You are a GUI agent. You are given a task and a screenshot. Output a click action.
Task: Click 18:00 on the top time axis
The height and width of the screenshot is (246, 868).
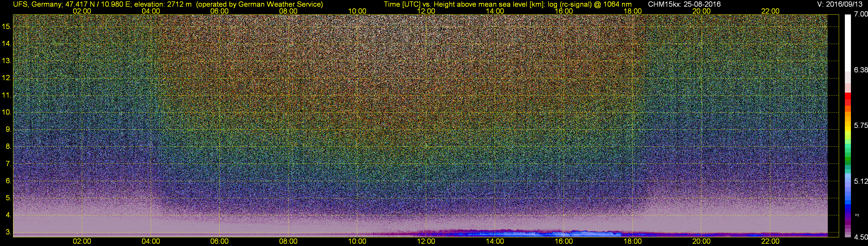632,11
